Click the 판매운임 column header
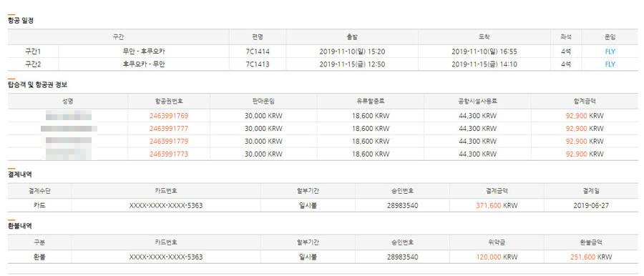The image size is (644, 276). pyautogui.click(x=263, y=101)
